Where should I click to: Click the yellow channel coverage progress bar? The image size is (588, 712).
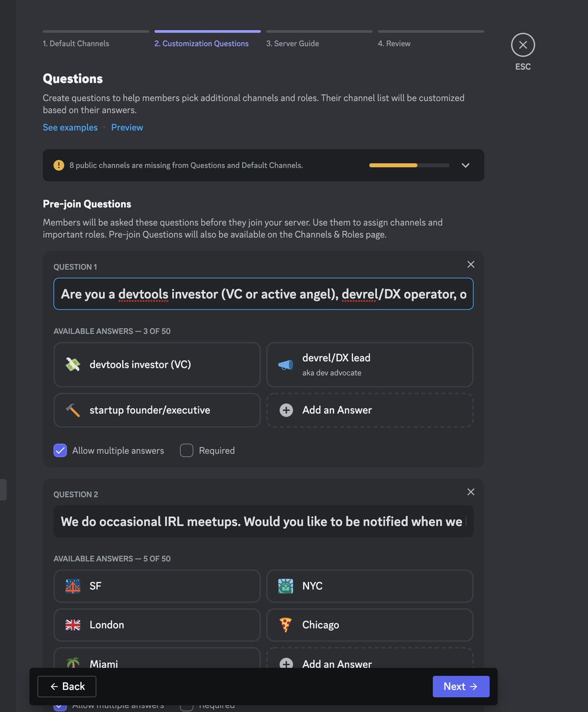409,165
